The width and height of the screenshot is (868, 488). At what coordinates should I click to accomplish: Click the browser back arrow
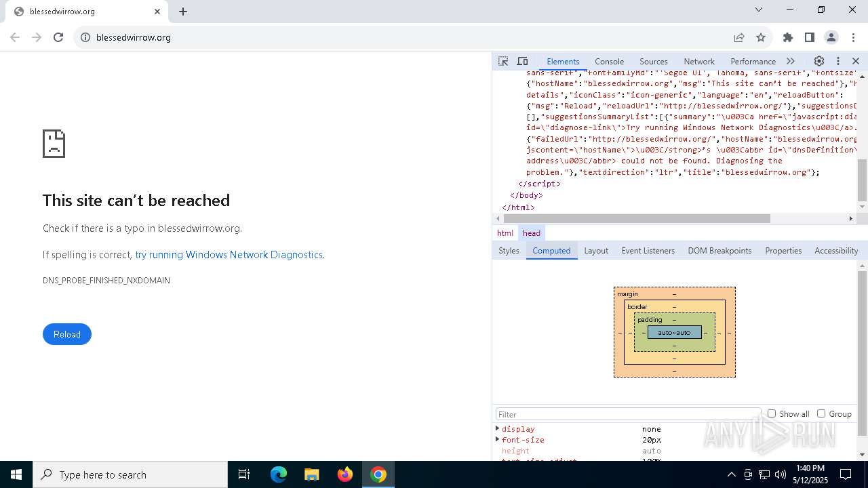coord(15,37)
